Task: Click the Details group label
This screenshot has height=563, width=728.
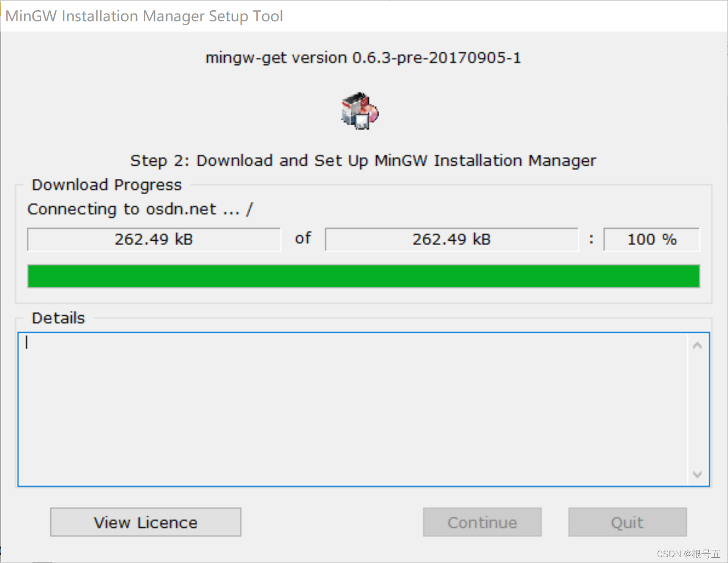Action: pos(58,318)
